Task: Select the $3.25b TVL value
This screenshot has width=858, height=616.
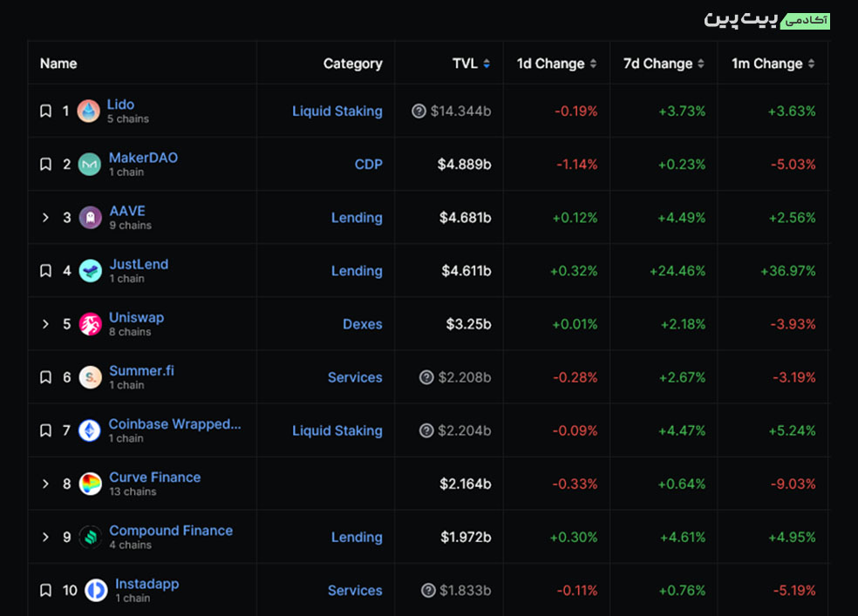Action: coord(468,324)
